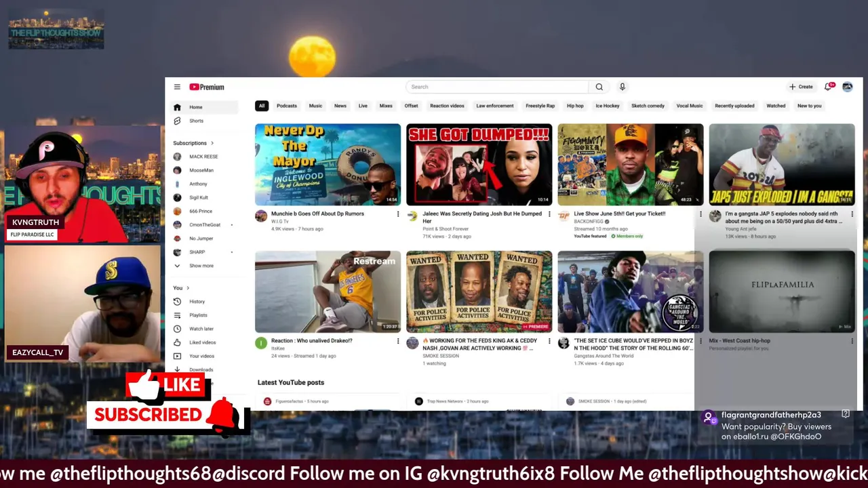
Task: Open the Figueroafactss post
Action: [x=328, y=403]
